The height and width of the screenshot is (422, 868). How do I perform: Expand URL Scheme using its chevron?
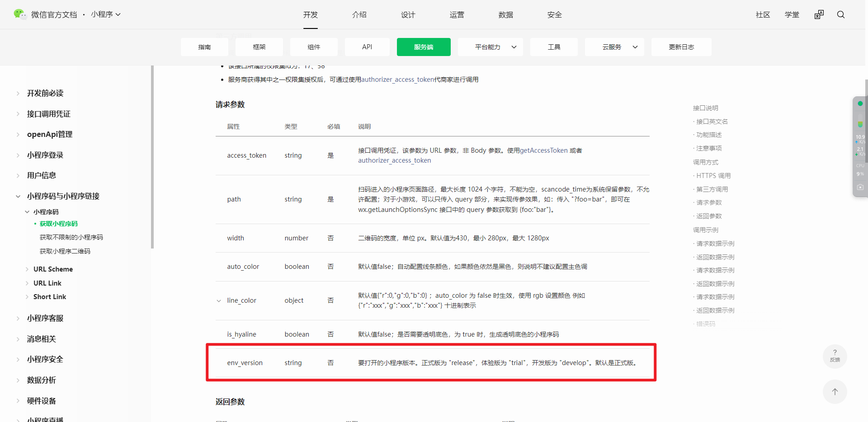tap(27, 269)
